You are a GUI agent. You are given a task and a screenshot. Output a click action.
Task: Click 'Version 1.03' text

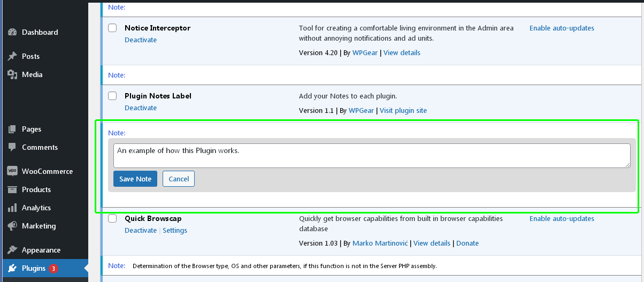point(318,243)
